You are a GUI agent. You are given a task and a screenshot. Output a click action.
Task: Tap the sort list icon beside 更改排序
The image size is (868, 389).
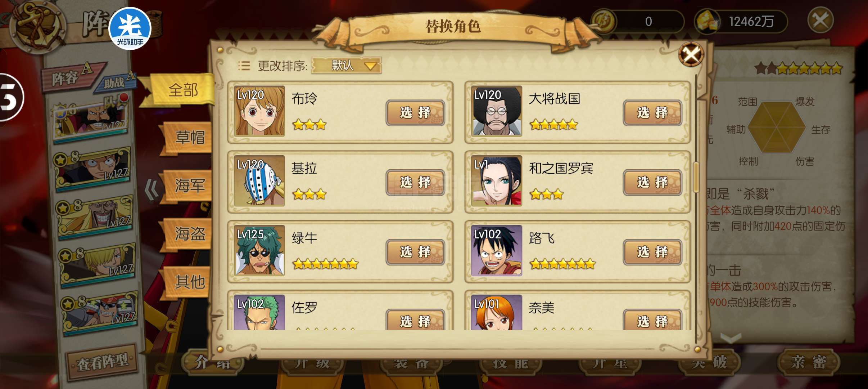[x=244, y=66]
